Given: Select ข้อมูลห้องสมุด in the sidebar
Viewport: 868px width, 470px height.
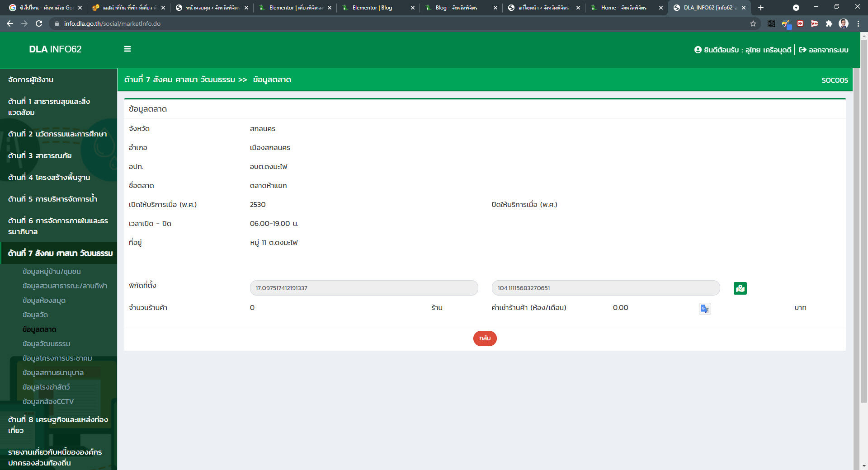Looking at the screenshot, I should [x=44, y=301].
